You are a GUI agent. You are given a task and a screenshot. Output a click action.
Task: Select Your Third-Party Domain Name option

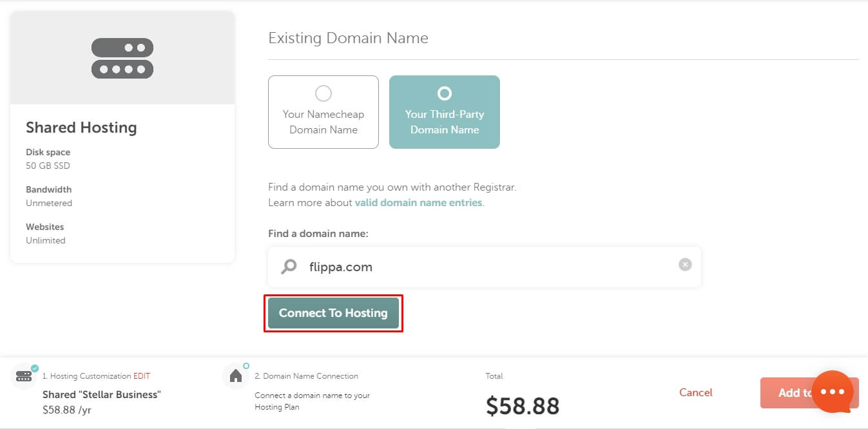pyautogui.click(x=445, y=112)
